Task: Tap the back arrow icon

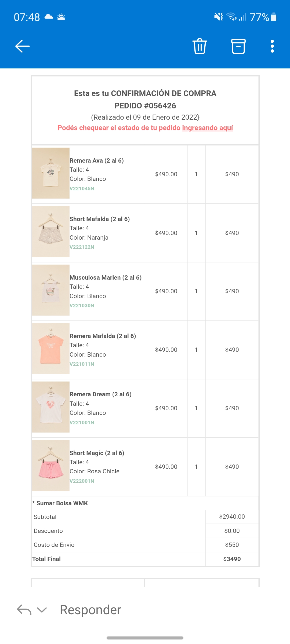Action: pos(23,46)
